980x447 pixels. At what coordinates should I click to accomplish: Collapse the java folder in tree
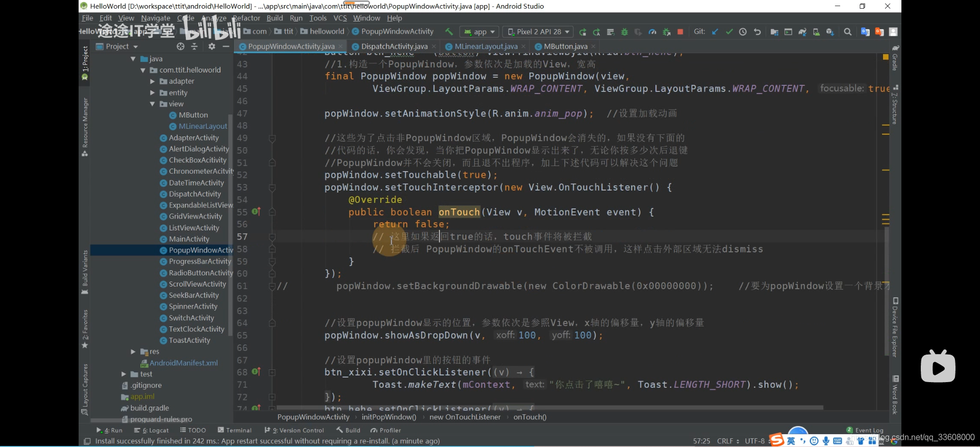[x=133, y=59]
